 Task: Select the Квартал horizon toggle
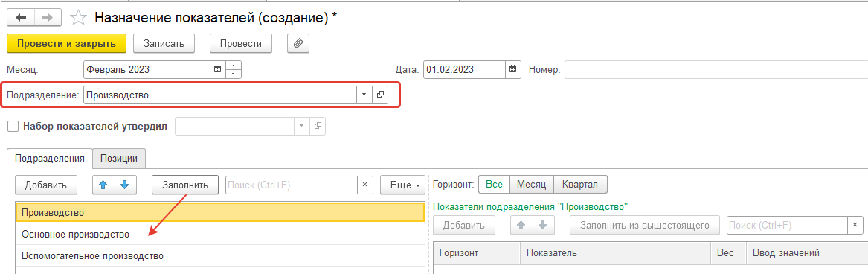(x=580, y=184)
